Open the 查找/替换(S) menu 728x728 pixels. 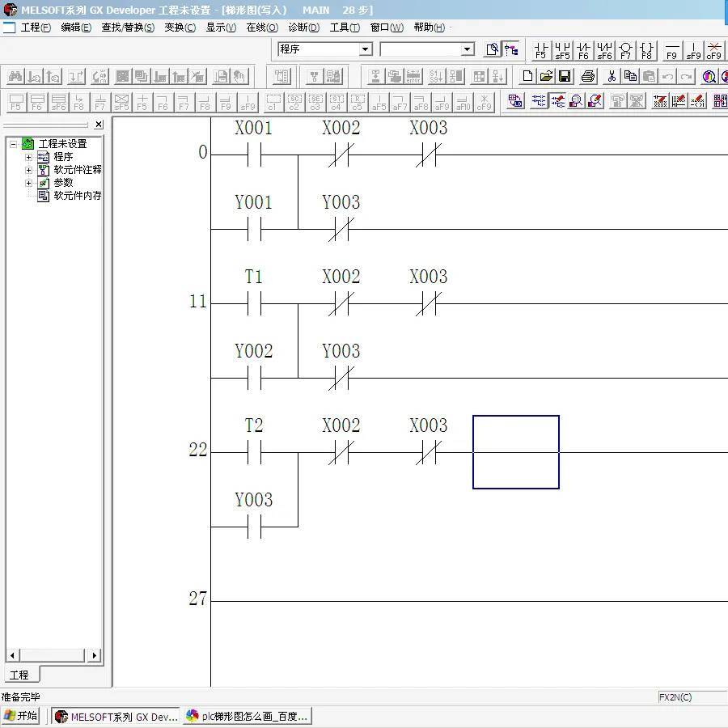128,28
